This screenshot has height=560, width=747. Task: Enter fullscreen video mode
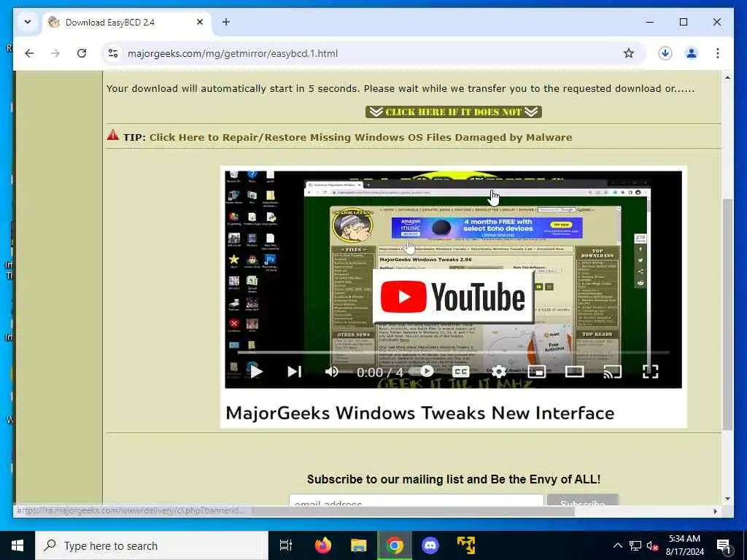[650, 371]
